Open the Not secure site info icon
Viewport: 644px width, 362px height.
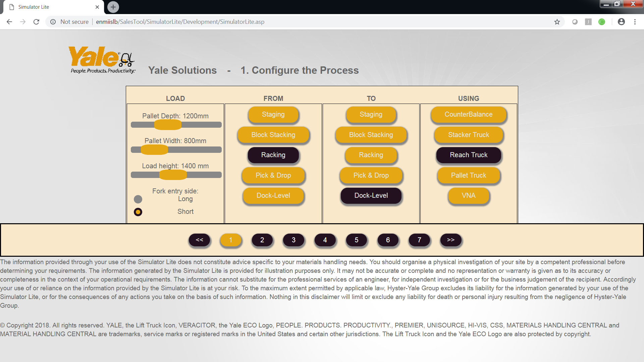[x=53, y=22]
